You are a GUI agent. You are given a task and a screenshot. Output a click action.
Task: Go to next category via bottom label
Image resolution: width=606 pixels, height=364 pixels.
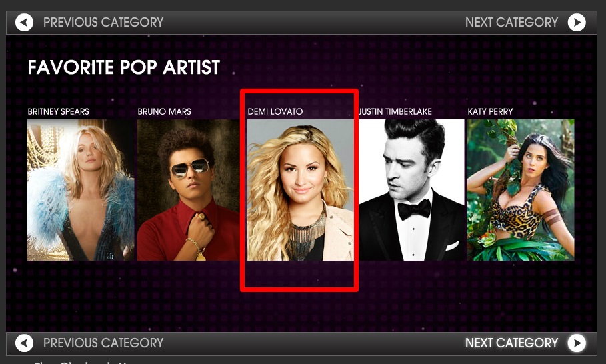[x=512, y=343]
